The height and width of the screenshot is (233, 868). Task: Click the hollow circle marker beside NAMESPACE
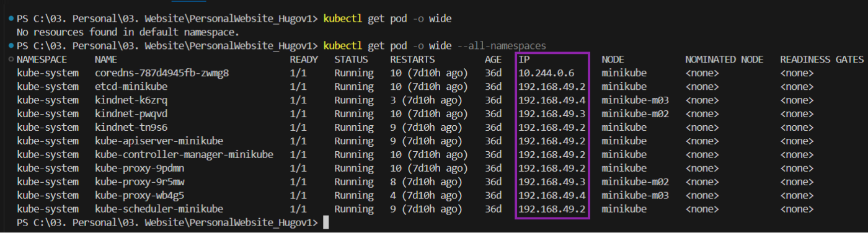(11, 59)
